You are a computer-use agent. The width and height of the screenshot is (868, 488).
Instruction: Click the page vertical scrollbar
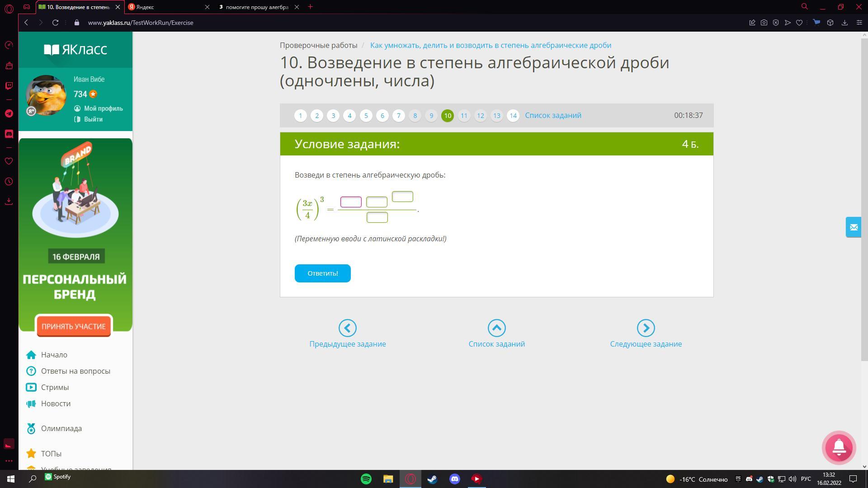tap(864, 199)
